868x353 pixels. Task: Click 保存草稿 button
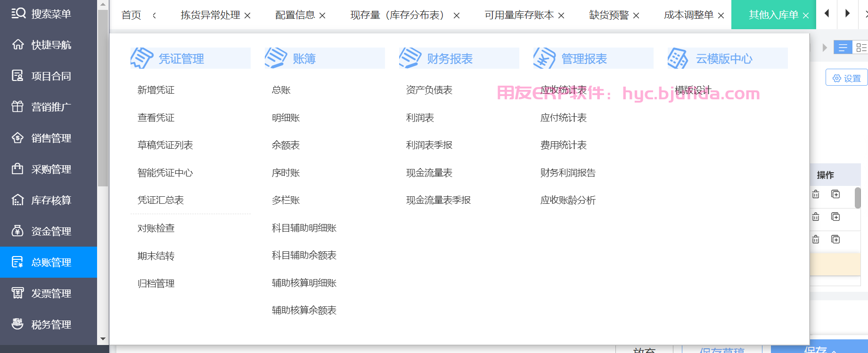point(721,350)
